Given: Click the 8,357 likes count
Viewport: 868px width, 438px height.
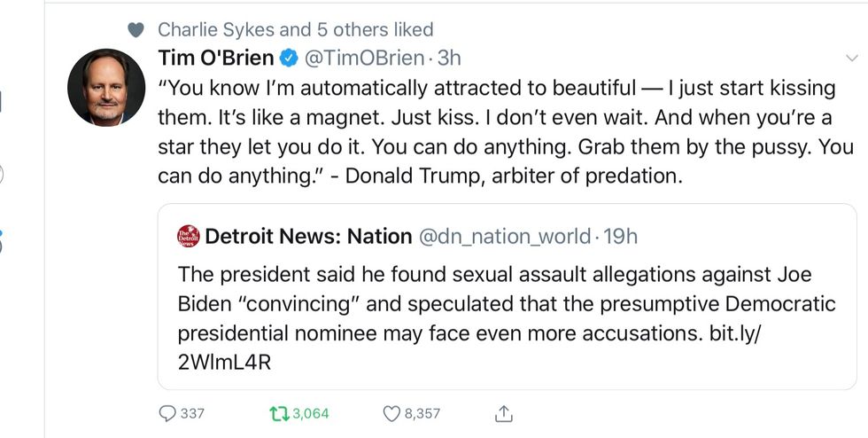Looking at the screenshot, I should pos(422,413).
